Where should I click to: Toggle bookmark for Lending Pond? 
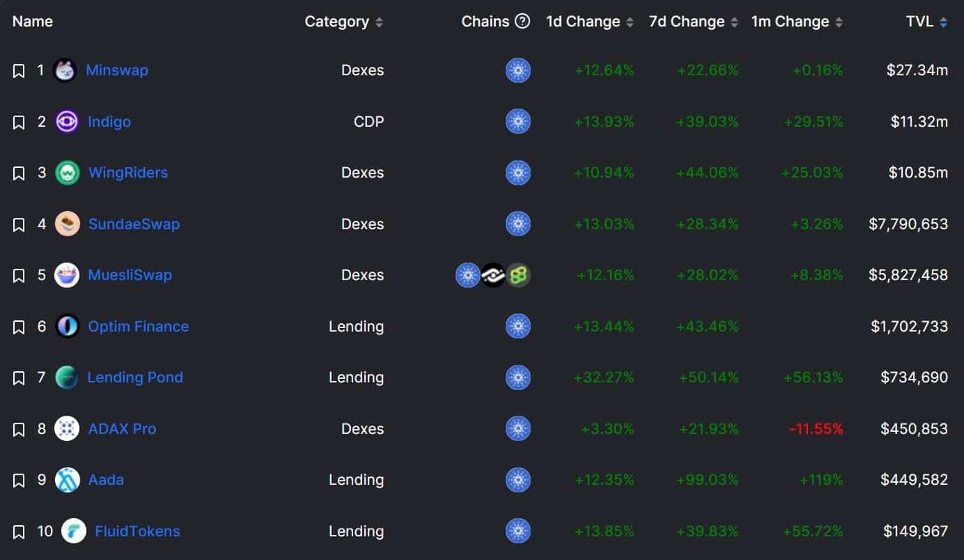point(19,378)
